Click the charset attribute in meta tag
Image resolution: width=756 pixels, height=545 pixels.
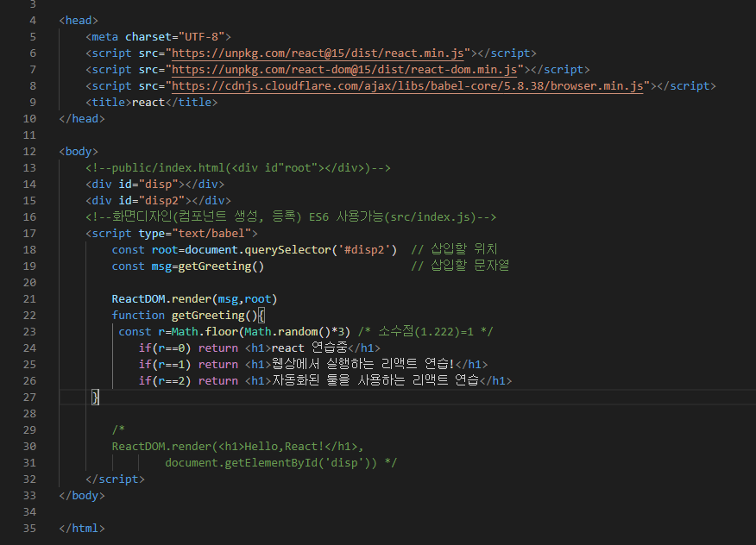[148, 36]
